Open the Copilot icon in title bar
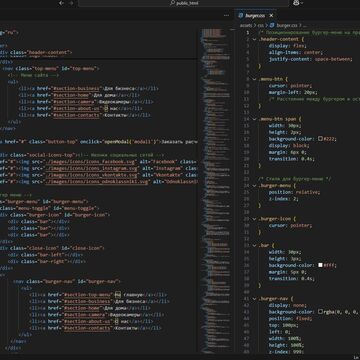Screen dimensions: 360x360 click(x=295, y=3)
